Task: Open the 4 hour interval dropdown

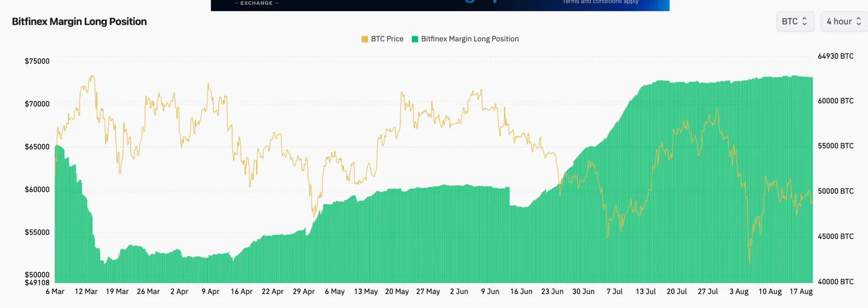Action: click(844, 21)
